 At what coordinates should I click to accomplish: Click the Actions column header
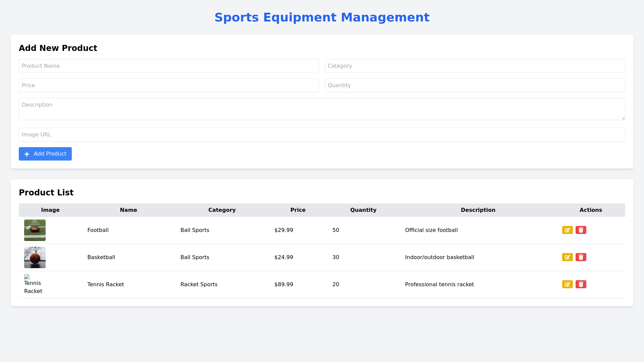pyautogui.click(x=591, y=210)
